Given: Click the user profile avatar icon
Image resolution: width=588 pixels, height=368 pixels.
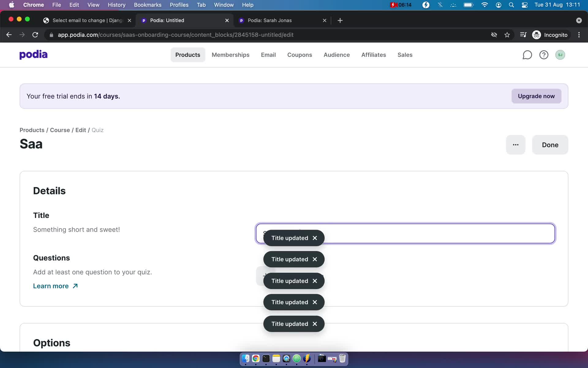Looking at the screenshot, I should (560, 54).
